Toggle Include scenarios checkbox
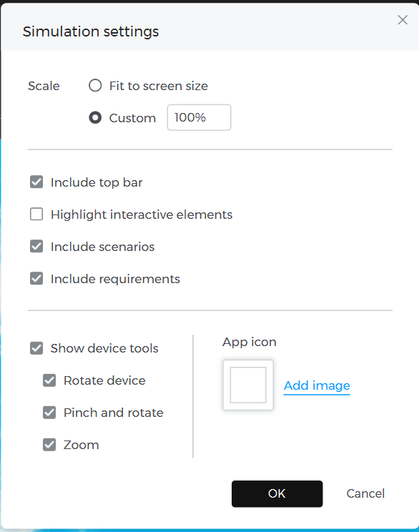The image size is (419, 532). click(36, 246)
